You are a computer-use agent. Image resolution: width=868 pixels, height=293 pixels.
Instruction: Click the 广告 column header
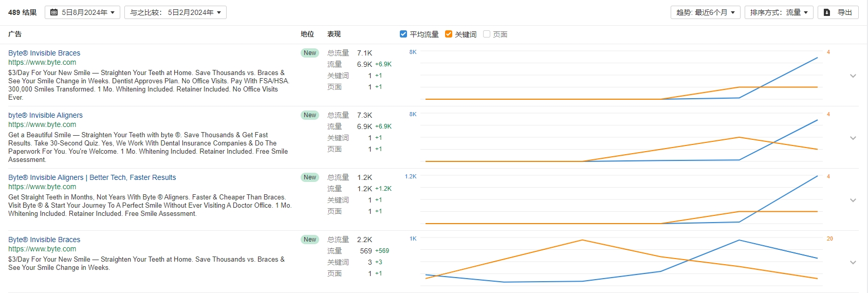[15, 34]
